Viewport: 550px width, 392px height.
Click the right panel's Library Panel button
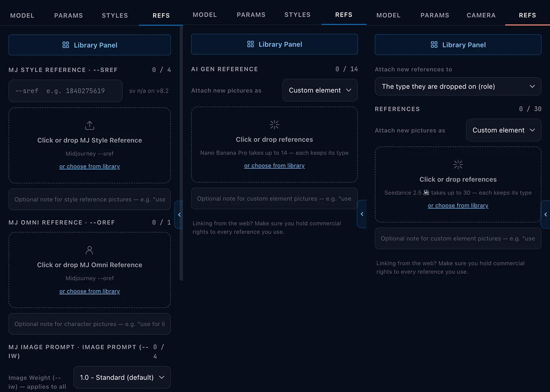[x=458, y=45]
